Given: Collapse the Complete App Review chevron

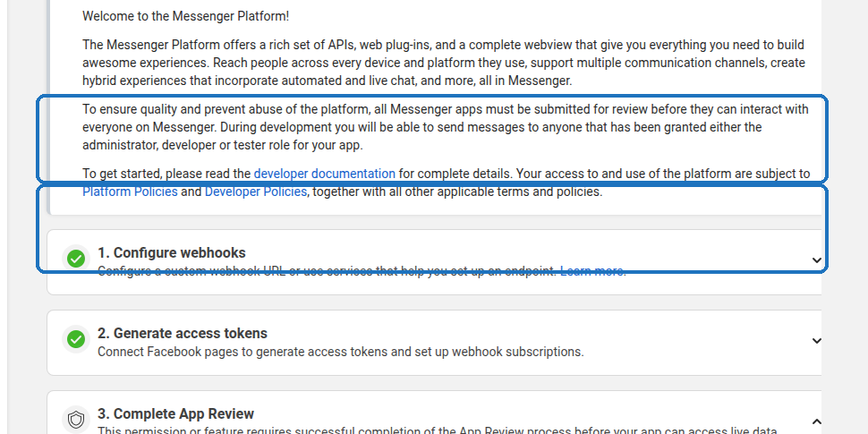Looking at the screenshot, I should [x=816, y=421].
